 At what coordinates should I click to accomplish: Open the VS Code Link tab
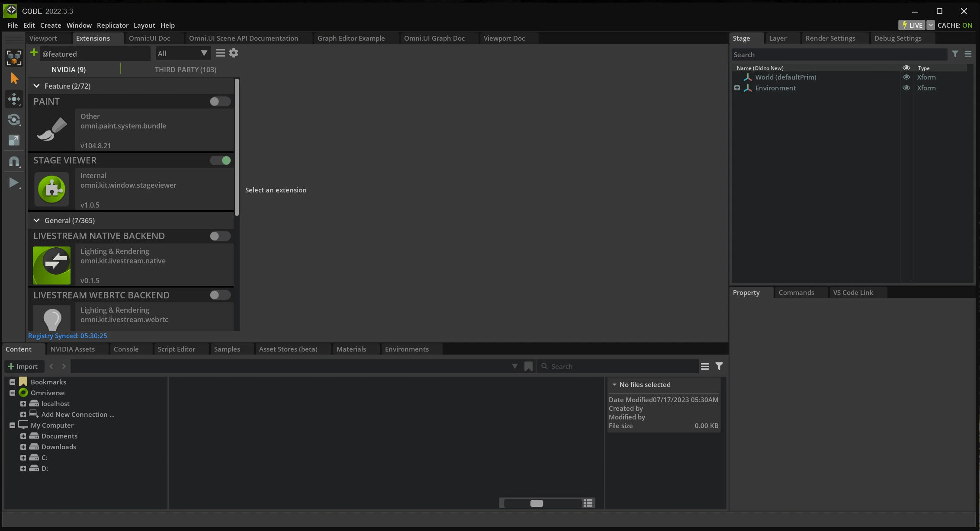(853, 292)
